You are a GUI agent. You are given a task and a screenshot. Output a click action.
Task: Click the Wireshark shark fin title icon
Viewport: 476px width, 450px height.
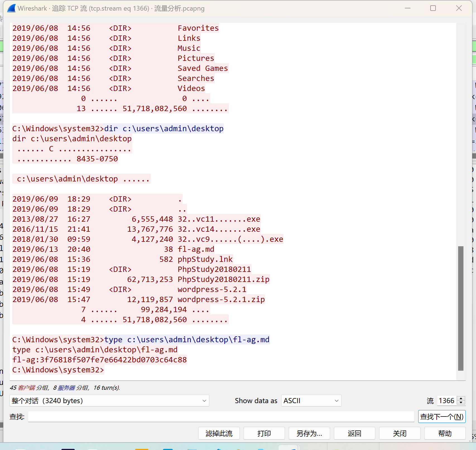pos(11,8)
